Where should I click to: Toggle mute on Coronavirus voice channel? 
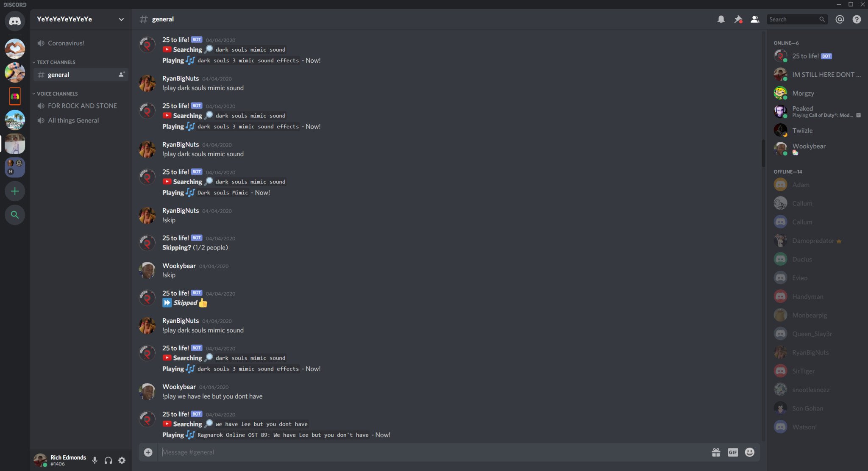point(41,44)
